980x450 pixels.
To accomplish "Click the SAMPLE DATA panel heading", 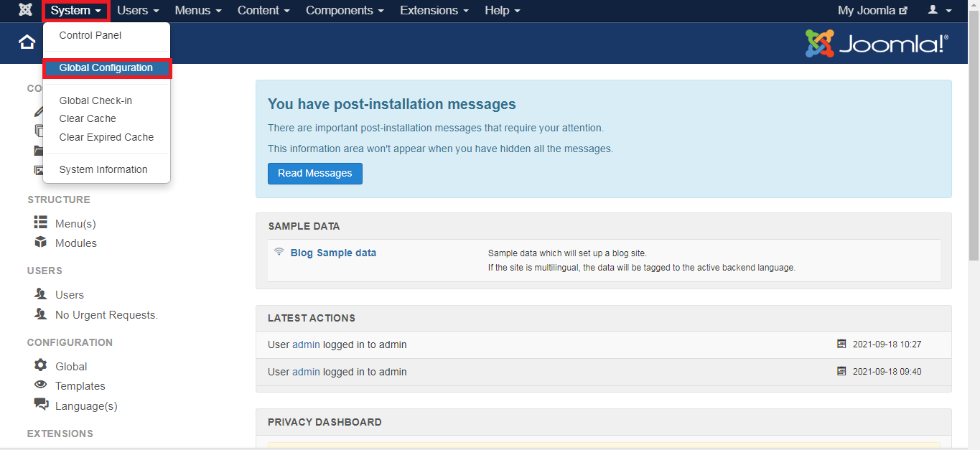I will coord(304,226).
